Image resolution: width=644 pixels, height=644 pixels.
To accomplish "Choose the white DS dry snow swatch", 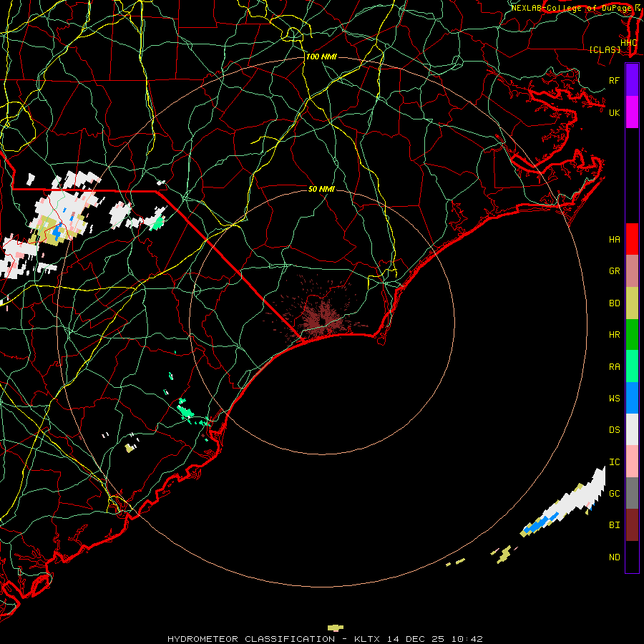I will tap(632, 429).
